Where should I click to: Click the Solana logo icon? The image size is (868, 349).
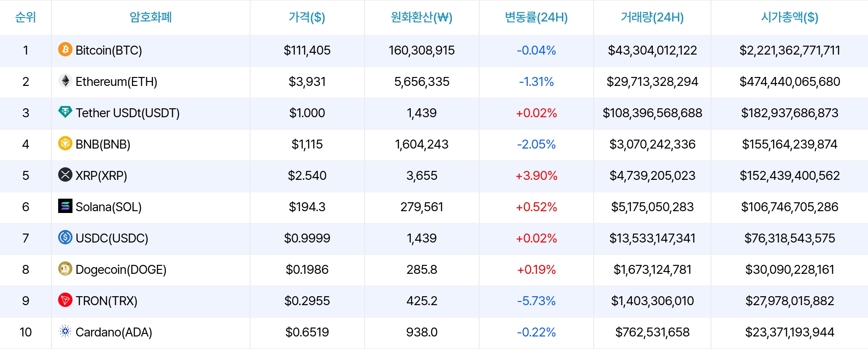65,206
